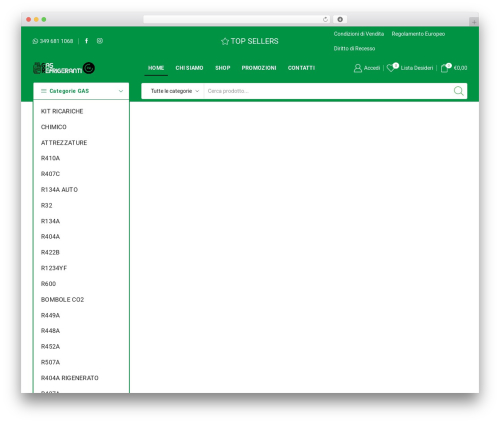
Task: Click the user account icon
Action: (x=358, y=68)
